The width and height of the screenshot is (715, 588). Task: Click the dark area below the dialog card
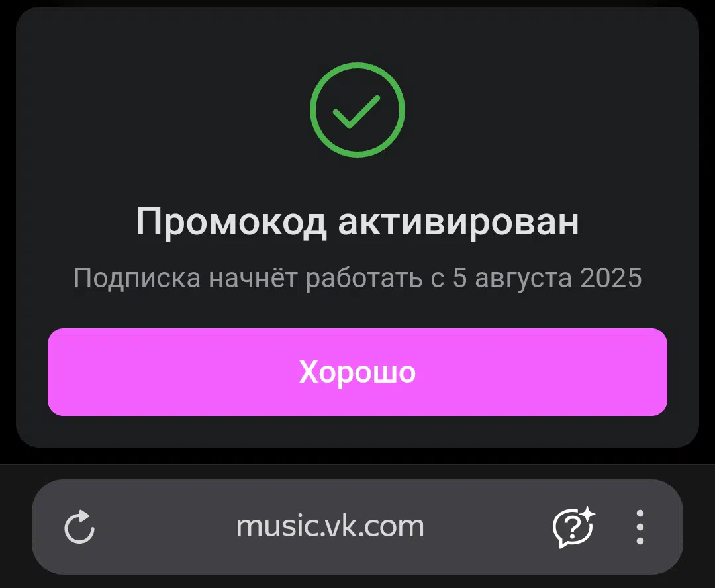click(x=357, y=456)
